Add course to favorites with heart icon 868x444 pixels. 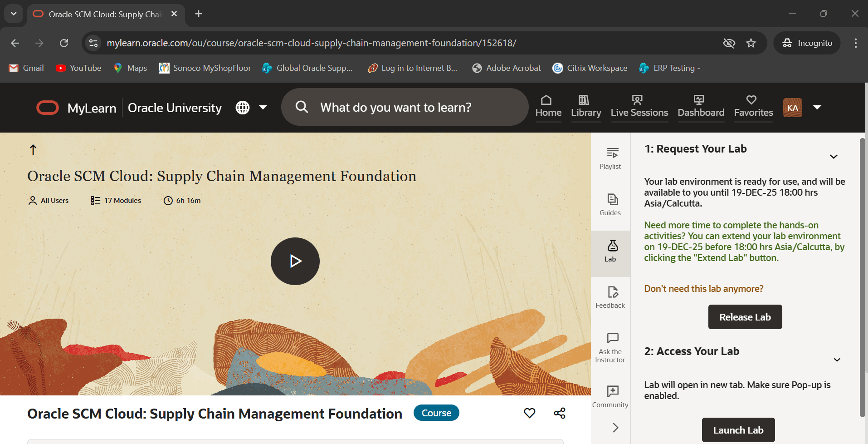[x=529, y=413]
